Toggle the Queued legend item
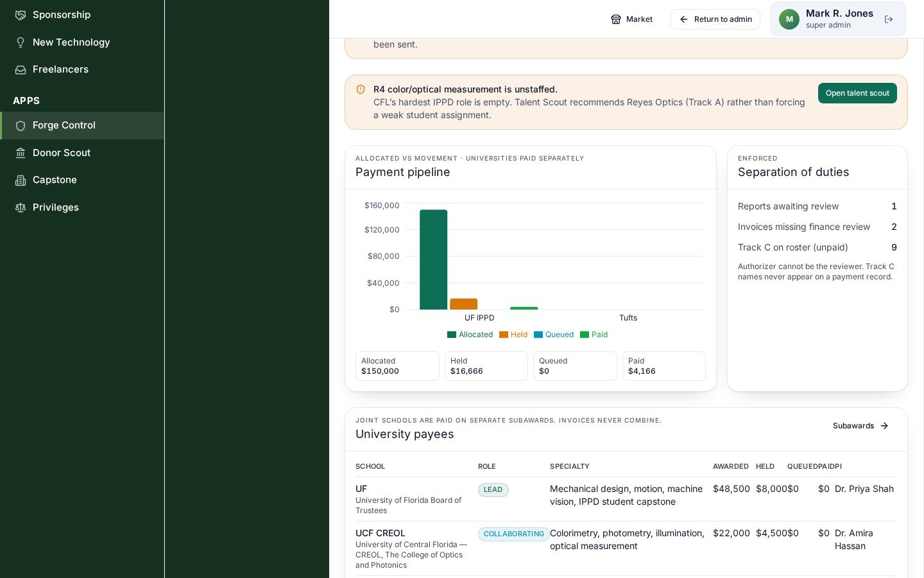The height and width of the screenshot is (578, 924). point(554,335)
